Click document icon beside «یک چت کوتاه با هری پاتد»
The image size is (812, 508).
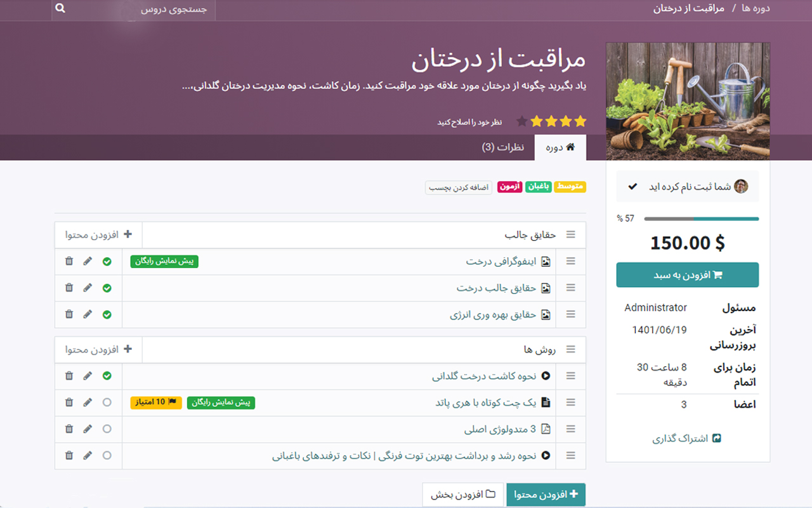click(x=546, y=402)
